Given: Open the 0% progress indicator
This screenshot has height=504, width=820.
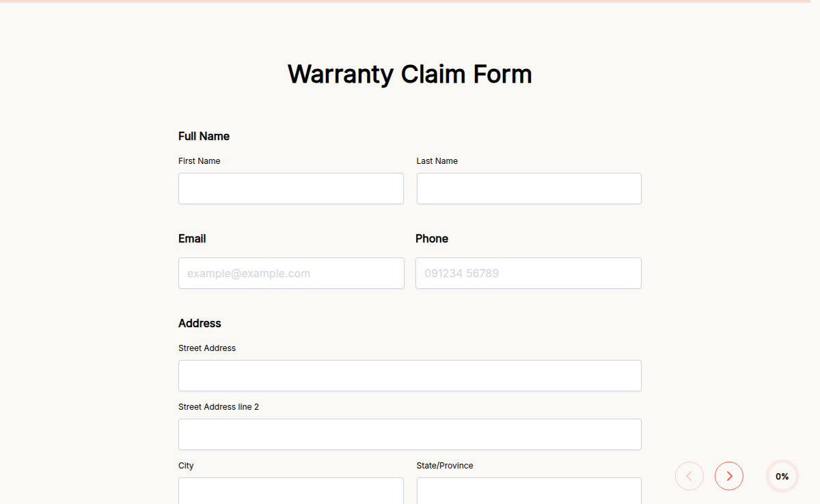Looking at the screenshot, I should click(782, 476).
